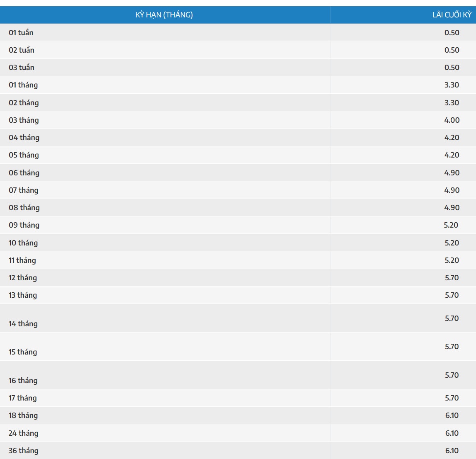Click the 5.70 rate for 15 tháng
The image size is (476, 459).
pyautogui.click(x=452, y=347)
